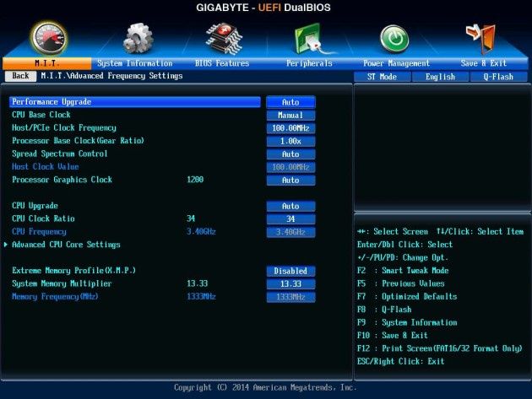
Task: Select Host/PCIe Clock Frequency label
Action: pos(64,128)
